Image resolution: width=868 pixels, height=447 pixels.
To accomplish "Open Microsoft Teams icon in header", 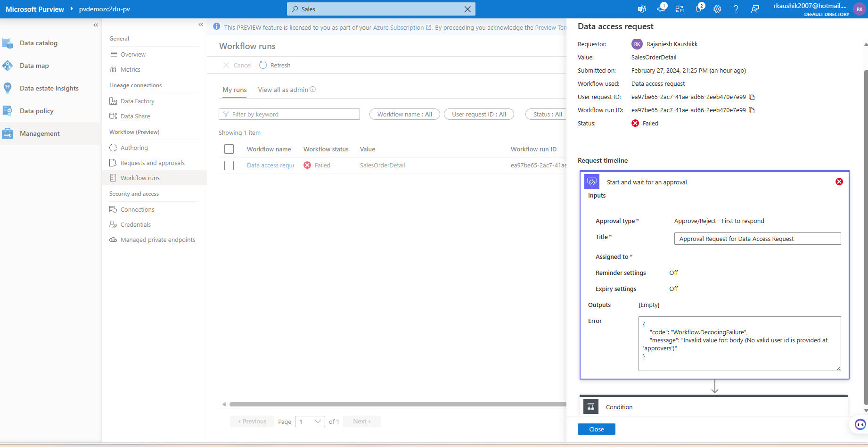I will pos(642,9).
